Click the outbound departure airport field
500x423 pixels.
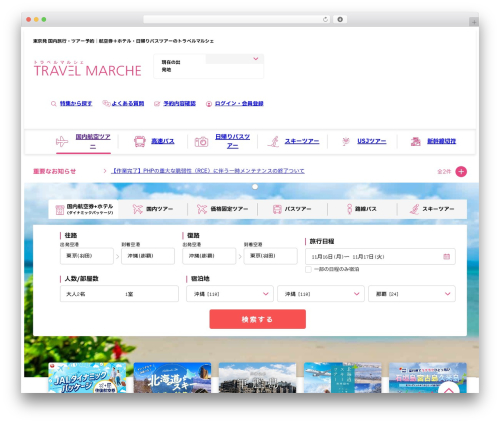(87, 256)
